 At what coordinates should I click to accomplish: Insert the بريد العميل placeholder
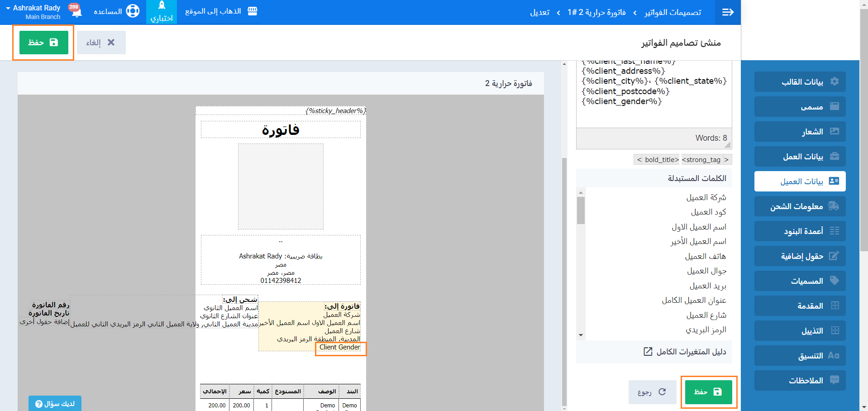click(x=707, y=286)
